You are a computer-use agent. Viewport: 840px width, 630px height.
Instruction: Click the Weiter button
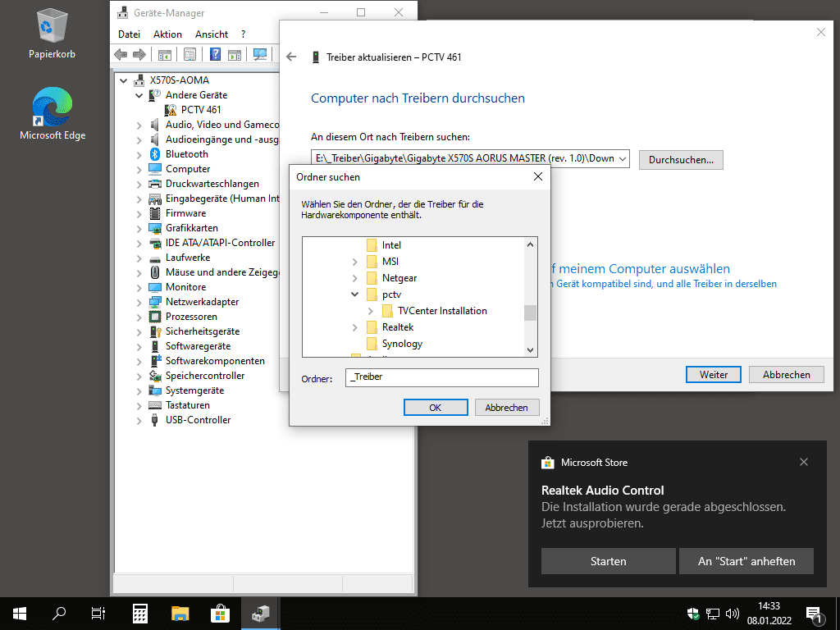click(x=714, y=374)
